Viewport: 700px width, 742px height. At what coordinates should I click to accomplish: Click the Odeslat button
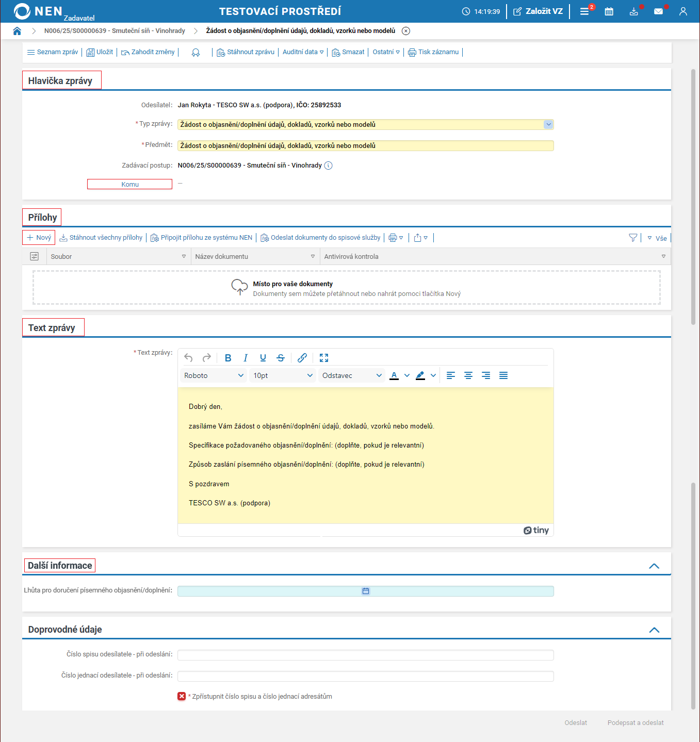(x=576, y=723)
